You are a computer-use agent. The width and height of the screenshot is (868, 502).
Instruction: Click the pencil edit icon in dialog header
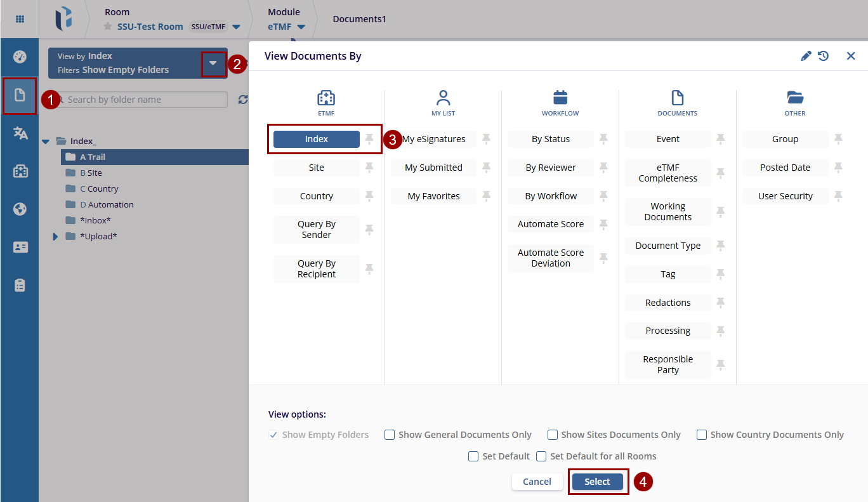coord(806,56)
